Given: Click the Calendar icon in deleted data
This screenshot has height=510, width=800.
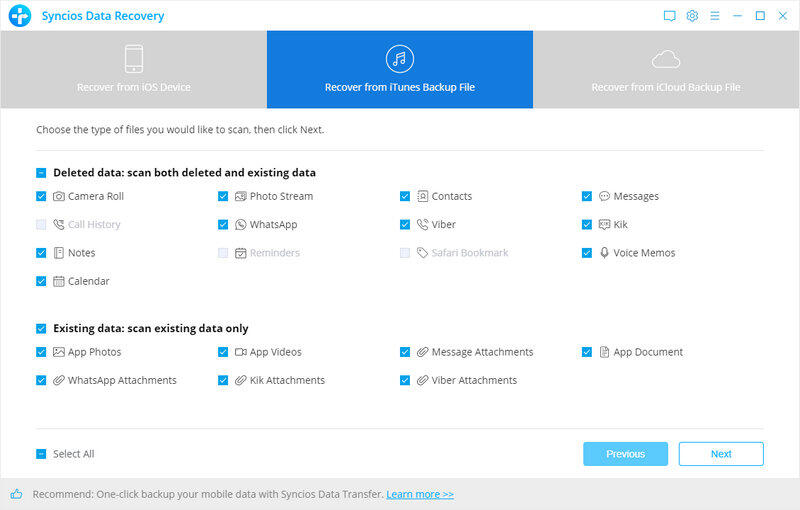Looking at the screenshot, I should tap(59, 281).
